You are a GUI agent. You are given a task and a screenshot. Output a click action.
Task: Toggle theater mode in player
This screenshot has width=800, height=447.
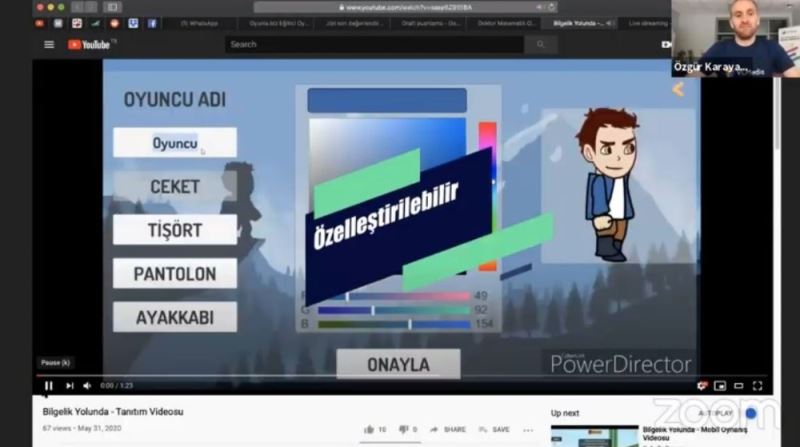pyautogui.click(x=739, y=385)
